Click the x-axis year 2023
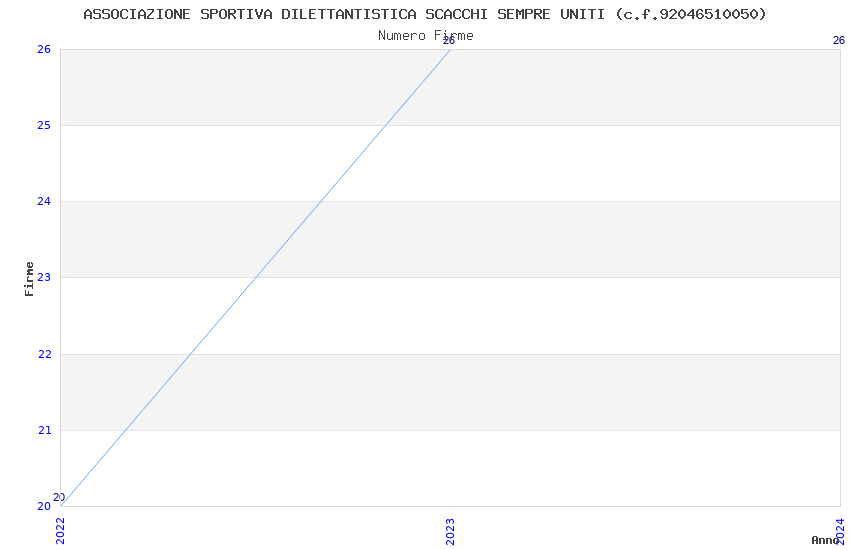This screenshot has width=850, height=550. [x=450, y=531]
